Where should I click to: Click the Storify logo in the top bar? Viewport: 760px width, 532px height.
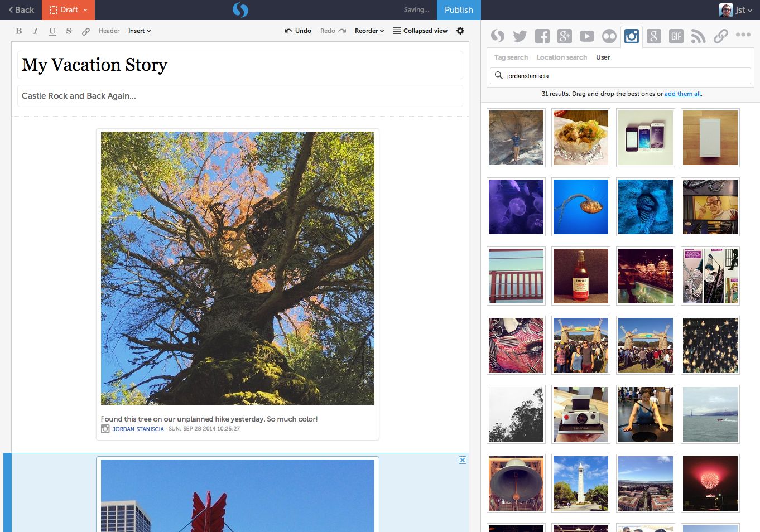[x=240, y=9]
